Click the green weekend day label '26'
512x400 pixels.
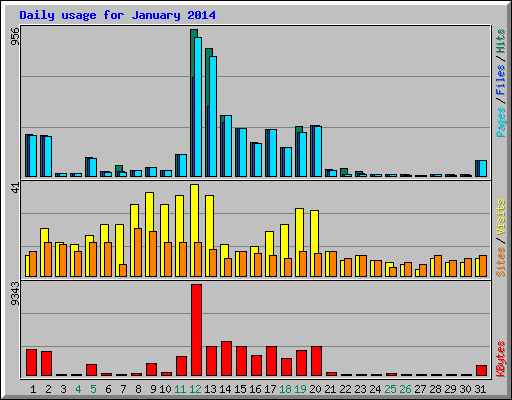pos(405,389)
